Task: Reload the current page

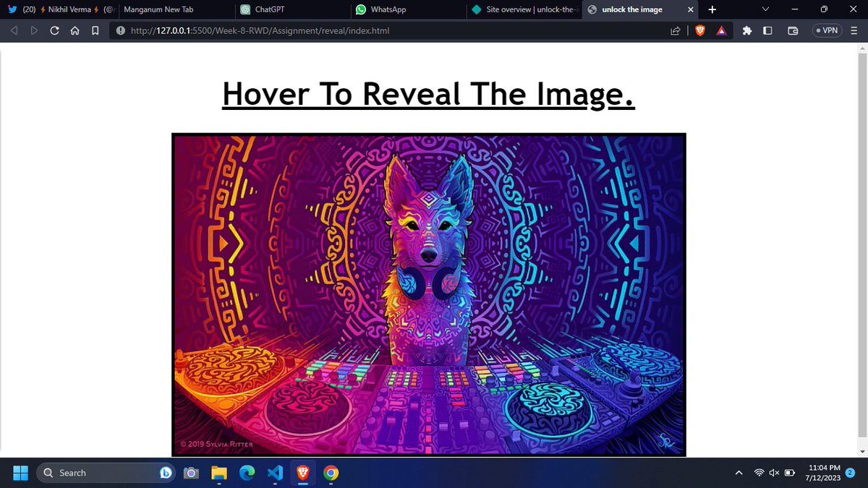Action: pyautogui.click(x=55, y=31)
